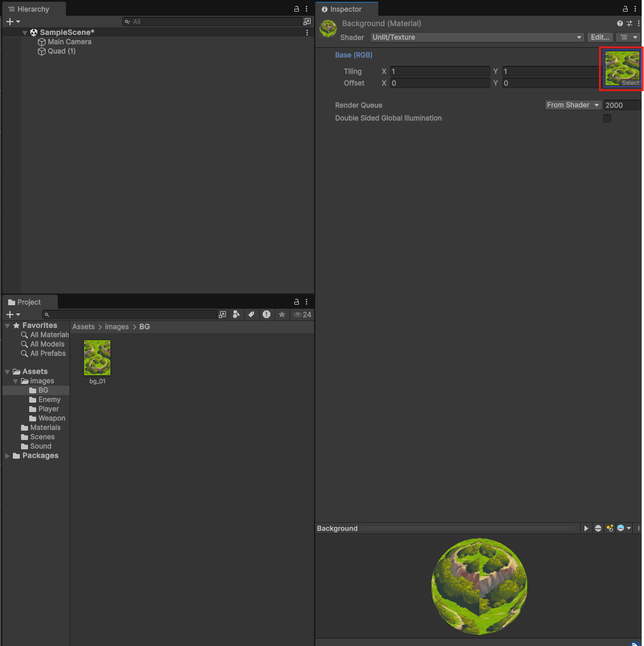Open material component kebab menu
644x646 pixels.
(638, 23)
